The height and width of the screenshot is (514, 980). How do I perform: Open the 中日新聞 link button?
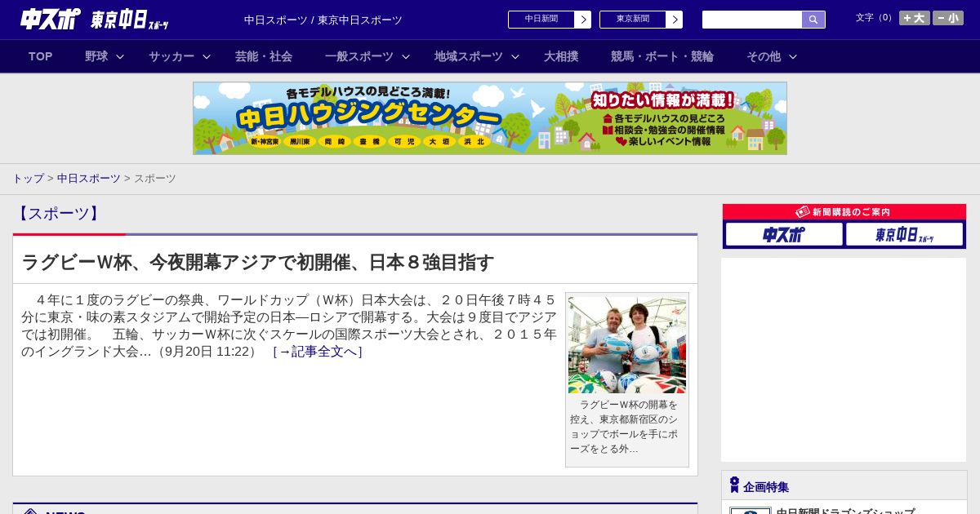[541, 20]
